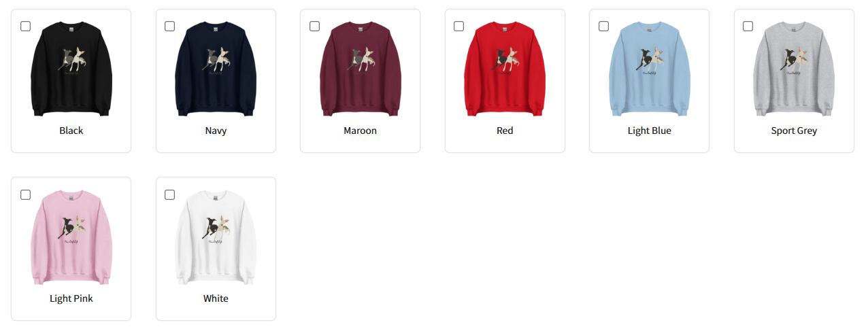This screenshot has width=868, height=329.
Task: Select the white sweatshirt mockup
Action: coord(216,237)
